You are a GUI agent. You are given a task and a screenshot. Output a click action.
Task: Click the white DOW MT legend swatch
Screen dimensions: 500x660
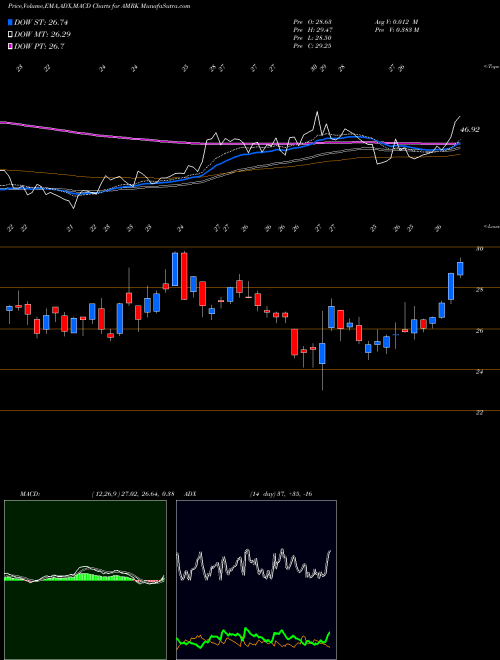[x=10, y=35]
